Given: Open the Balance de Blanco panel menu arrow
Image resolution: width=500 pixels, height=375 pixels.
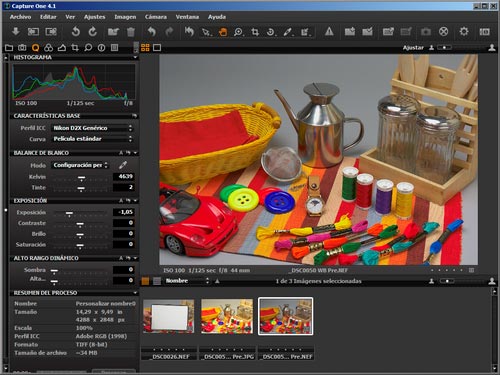Looking at the screenshot, I should (x=135, y=153).
